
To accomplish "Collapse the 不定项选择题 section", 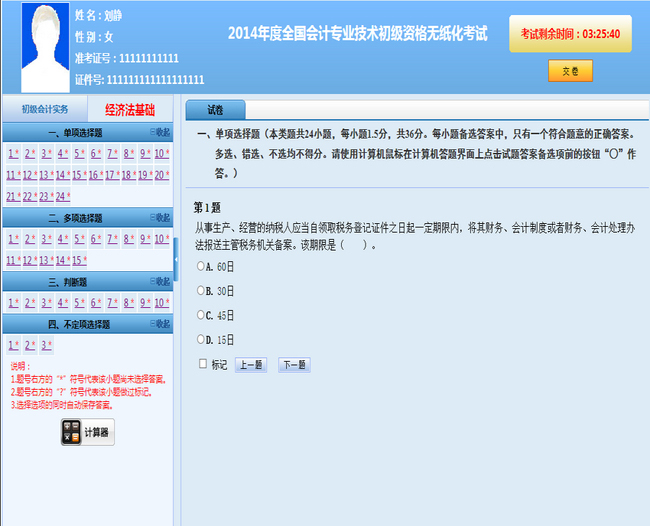I will pos(159,324).
